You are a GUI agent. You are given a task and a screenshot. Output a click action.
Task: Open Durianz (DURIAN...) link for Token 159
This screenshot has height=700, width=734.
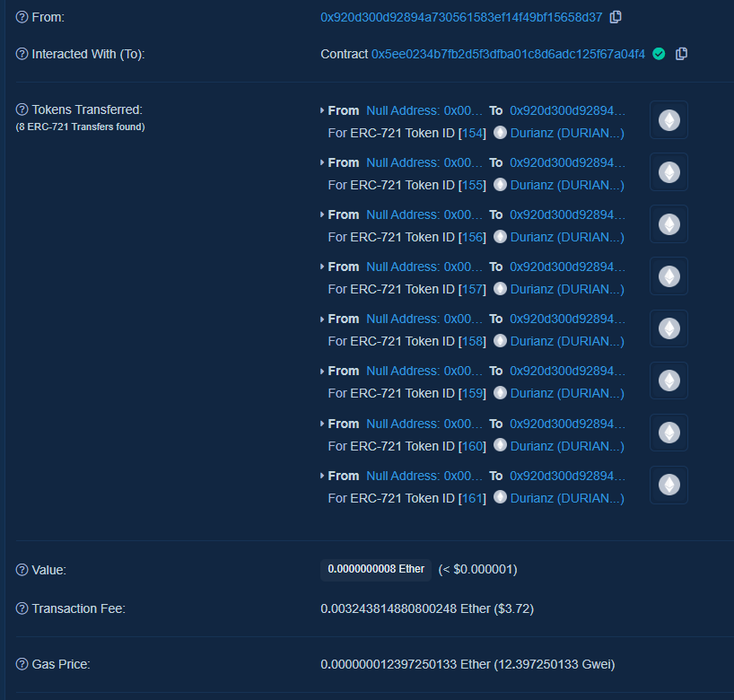coord(567,393)
